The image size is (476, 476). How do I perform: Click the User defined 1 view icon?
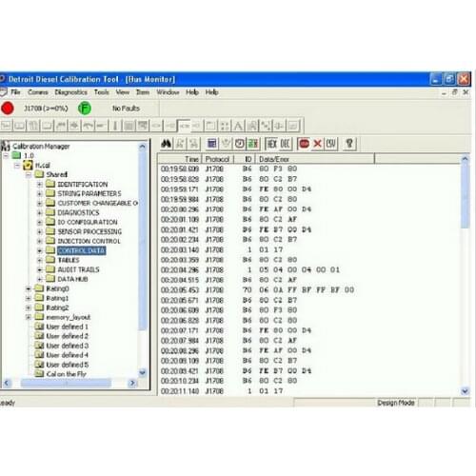[39, 327]
